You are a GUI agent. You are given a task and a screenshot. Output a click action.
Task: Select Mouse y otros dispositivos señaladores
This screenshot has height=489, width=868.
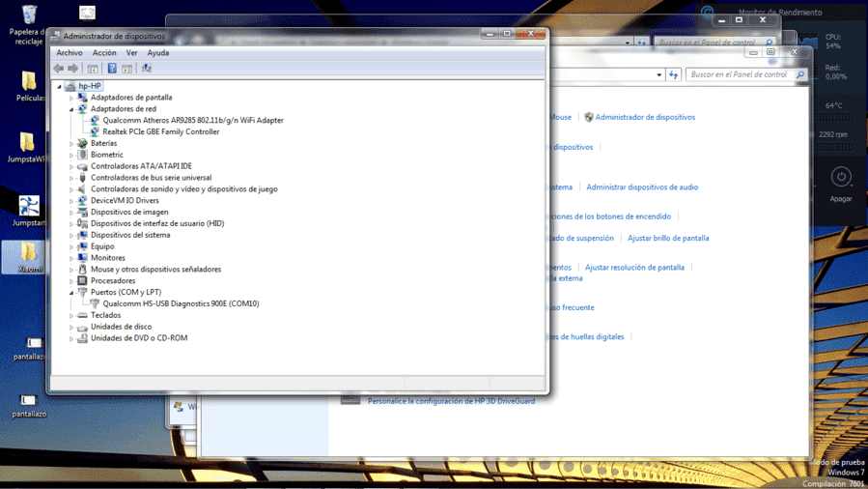pos(155,270)
